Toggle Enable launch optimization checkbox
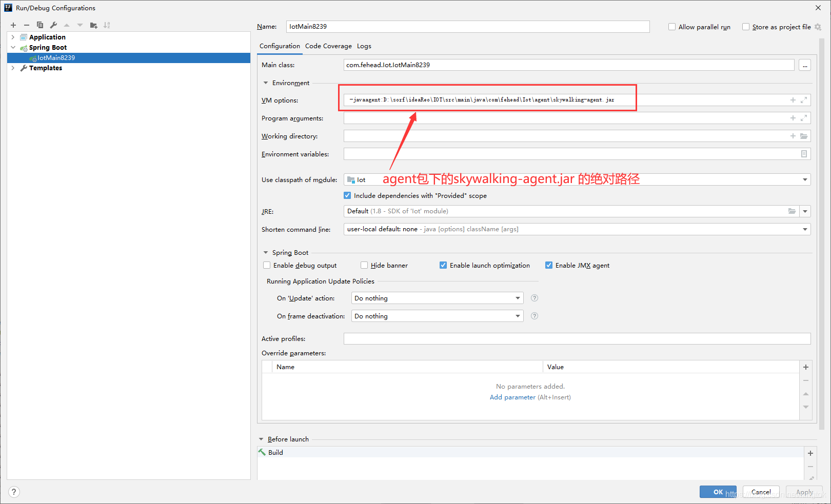 point(443,265)
